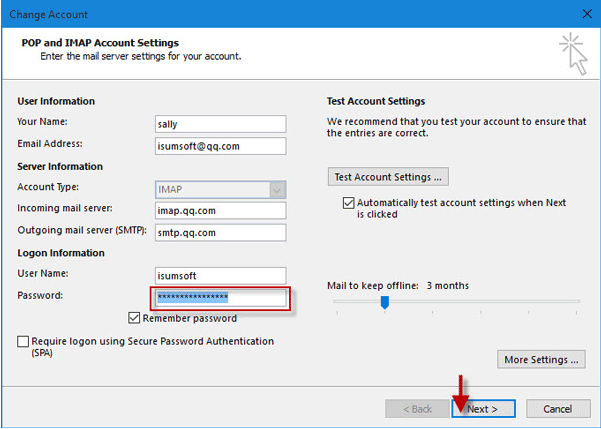Viewport: 601px width, 429px height.
Task: Focus the Your Name field containing sally
Action: pos(220,124)
